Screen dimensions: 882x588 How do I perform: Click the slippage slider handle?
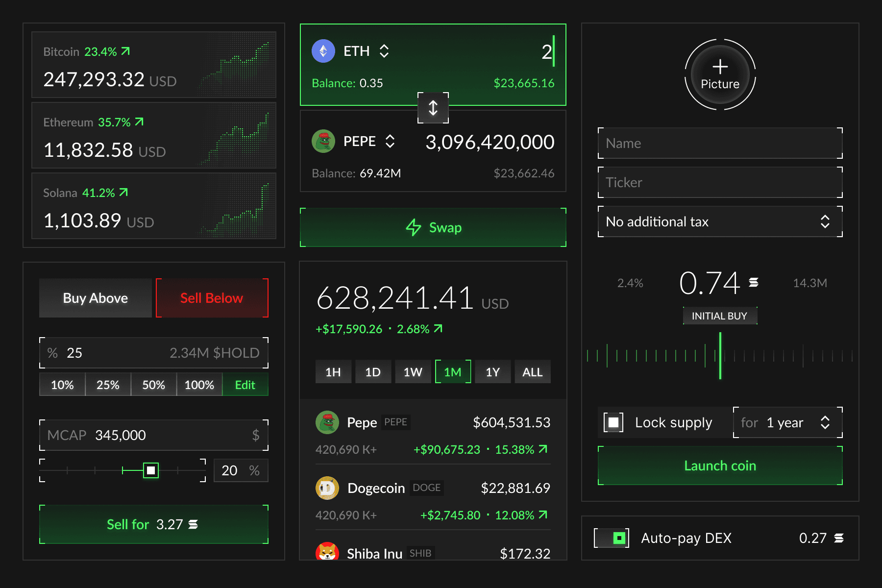(151, 470)
